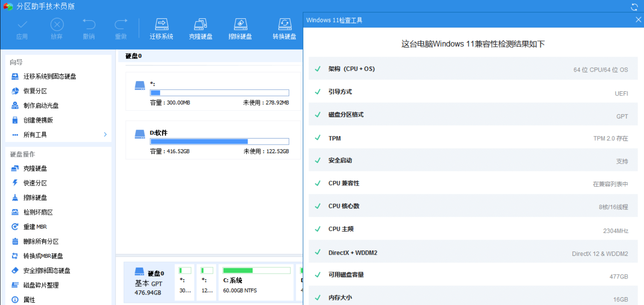This screenshot has height=305, width=644.
Task: Click the 放弃 (Discard) toolbar icon
Action: (57, 25)
